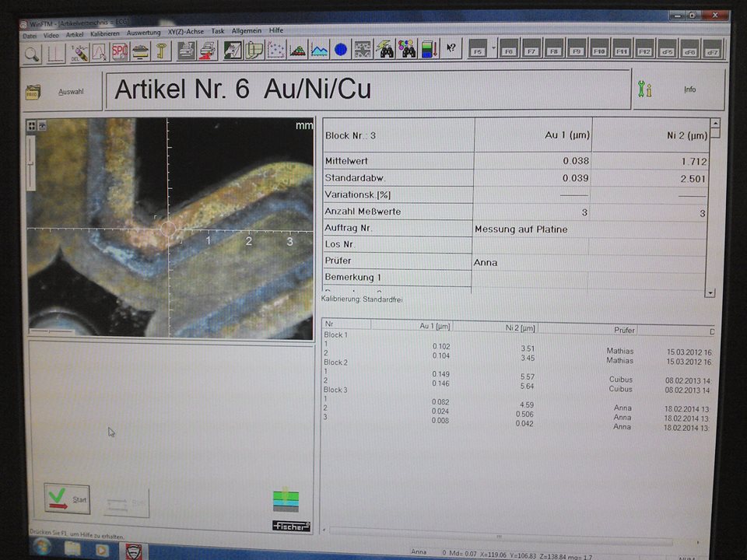The width and height of the screenshot is (747, 560).
Task: Open the Datei menu
Action: [x=30, y=37]
